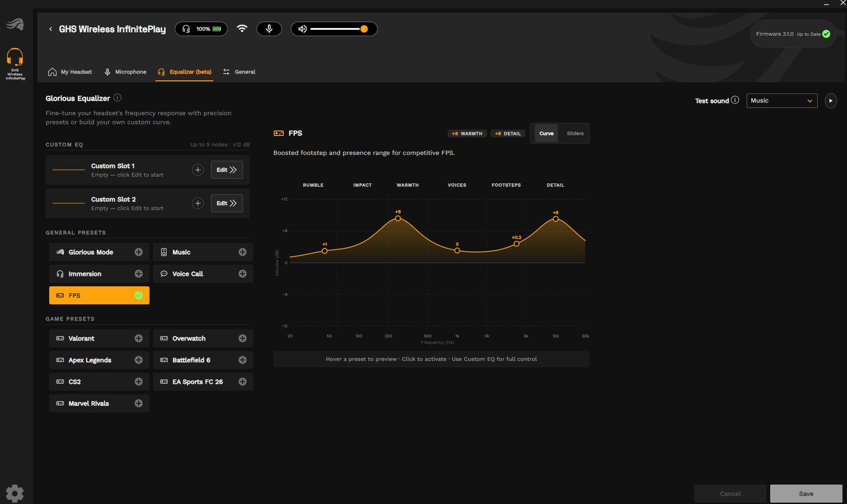
Task: Select the GHS Wireless InfinitePlay headset icon
Action: point(15,64)
